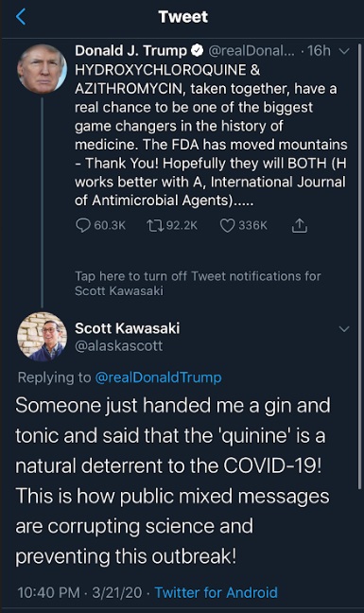
Task: Tap the share upload icon
Action: (300, 225)
